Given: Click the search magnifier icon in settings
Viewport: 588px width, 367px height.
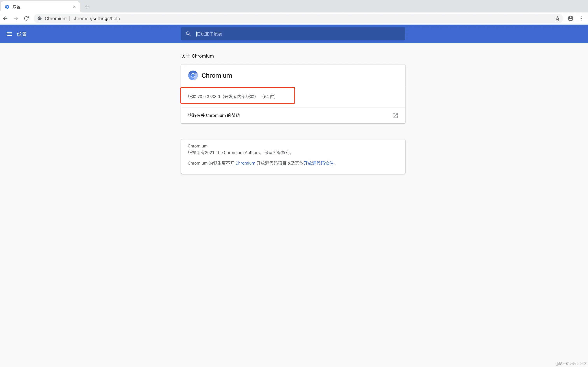Looking at the screenshot, I should 188,34.
